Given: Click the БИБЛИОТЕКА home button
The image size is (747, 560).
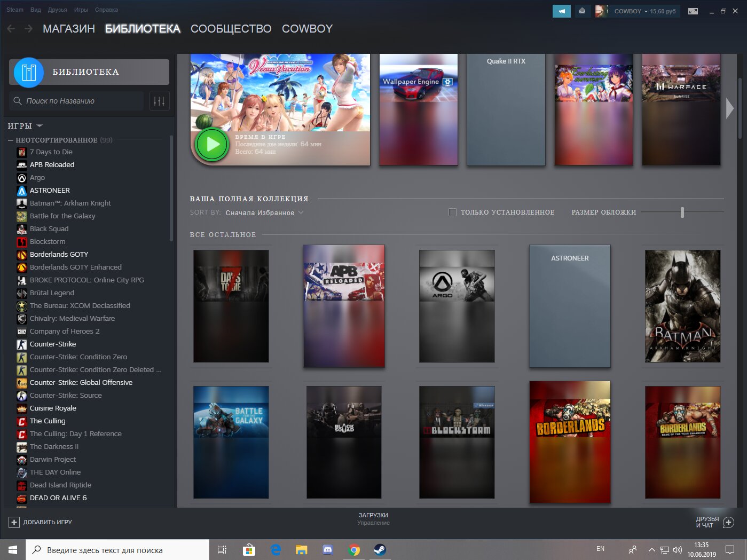Looking at the screenshot, I should click(89, 72).
